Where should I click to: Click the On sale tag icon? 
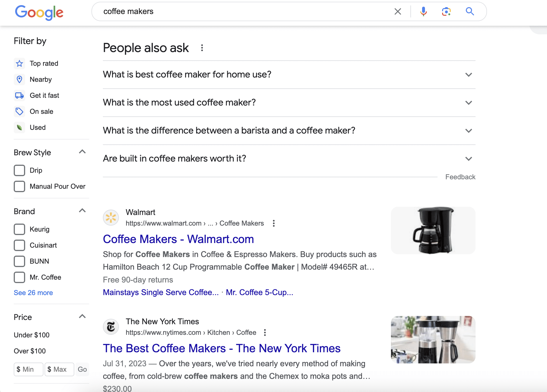[x=19, y=112]
